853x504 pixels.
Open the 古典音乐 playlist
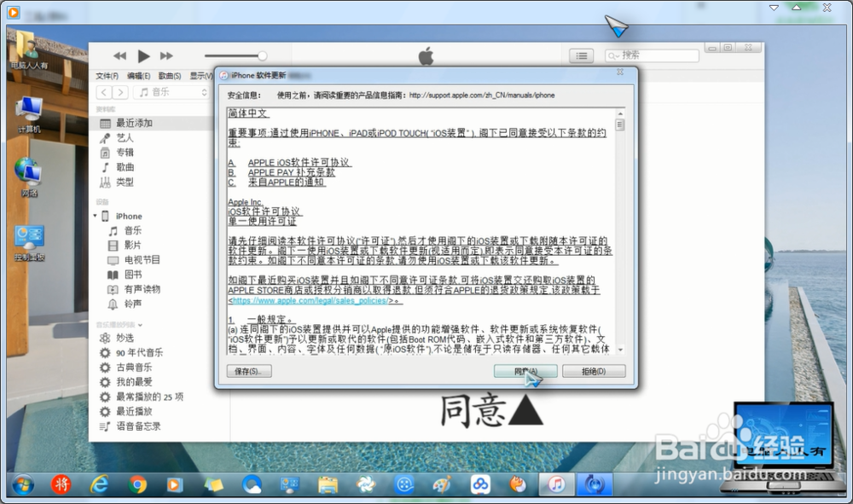click(134, 367)
